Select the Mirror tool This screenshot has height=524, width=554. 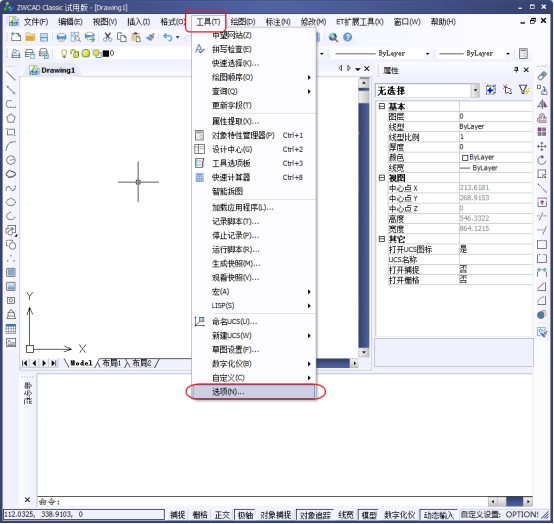pyautogui.click(x=542, y=104)
